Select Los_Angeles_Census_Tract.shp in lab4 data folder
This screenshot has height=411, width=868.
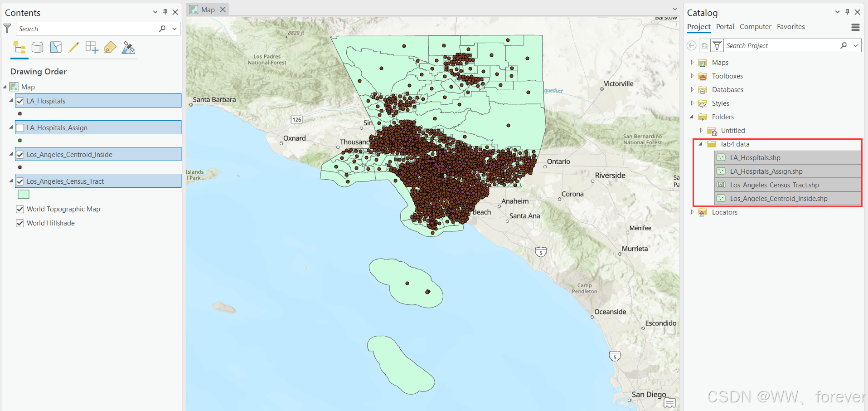[775, 185]
